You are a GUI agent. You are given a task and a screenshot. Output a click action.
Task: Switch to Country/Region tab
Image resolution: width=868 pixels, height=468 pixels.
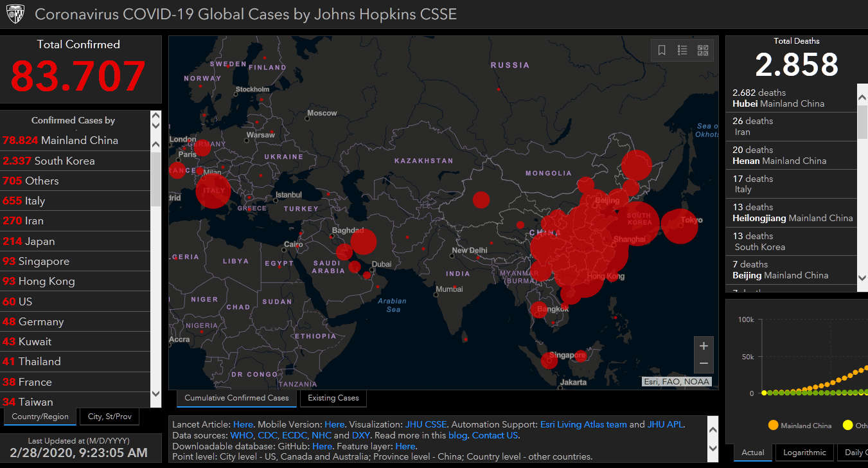click(40, 417)
